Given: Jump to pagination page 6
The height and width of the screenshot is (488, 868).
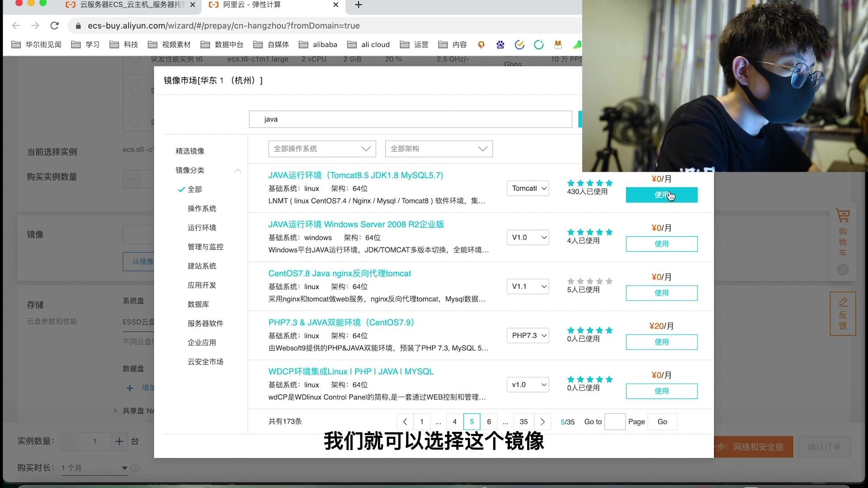Looking at the screenshot, I should pyautogui.click(x=489, y=422).
